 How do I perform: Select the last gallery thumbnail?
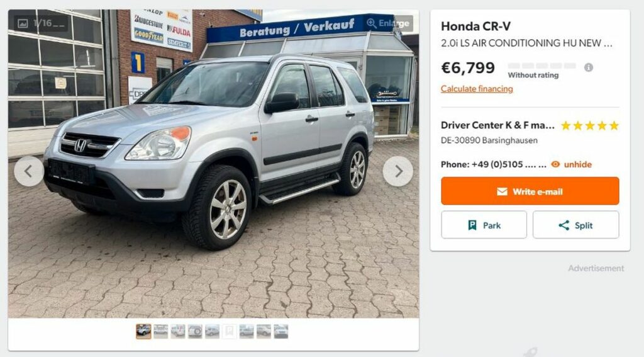[281, 331]
